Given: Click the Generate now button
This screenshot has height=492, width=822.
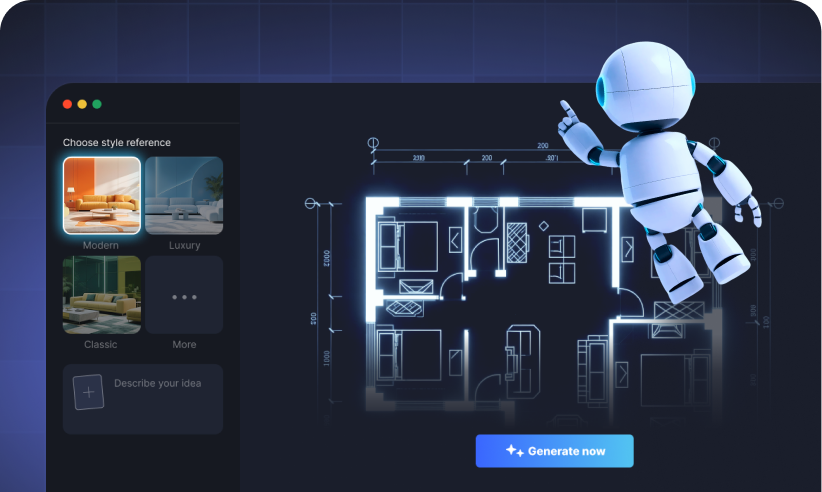Looking at the screenshot, I should 555,451.
